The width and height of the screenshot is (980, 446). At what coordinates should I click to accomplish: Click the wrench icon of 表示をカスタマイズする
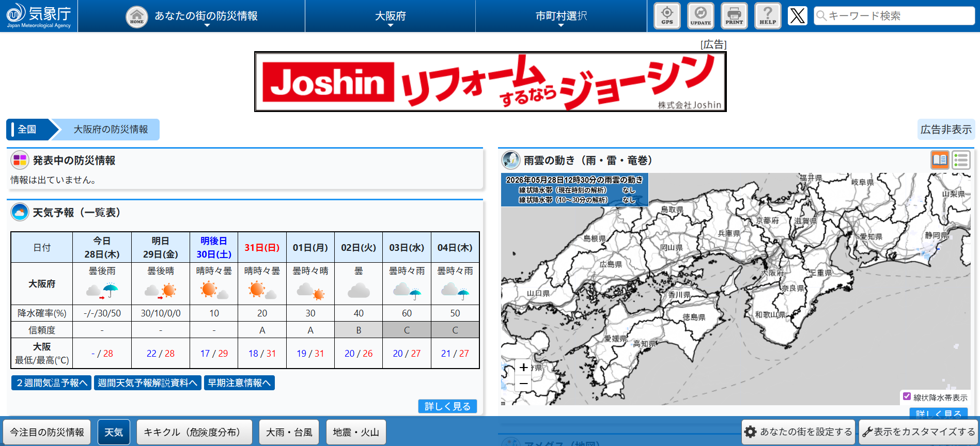point(867,432)
